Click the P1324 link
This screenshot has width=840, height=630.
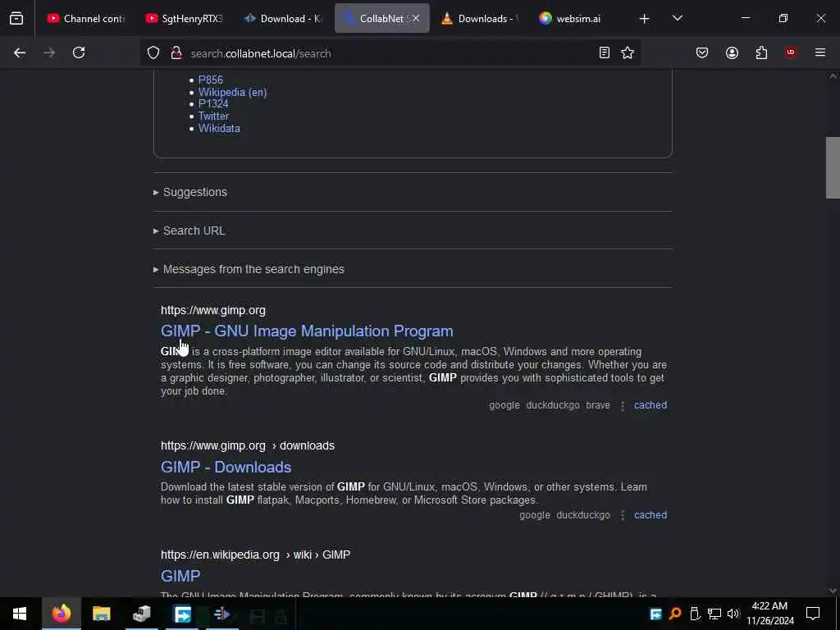213,104
